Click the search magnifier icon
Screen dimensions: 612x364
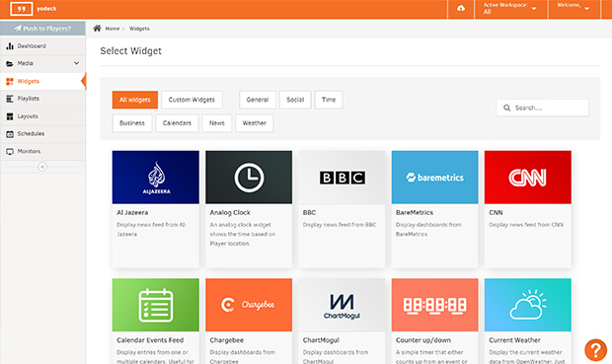pyautogui.click(x=506, y=108)
